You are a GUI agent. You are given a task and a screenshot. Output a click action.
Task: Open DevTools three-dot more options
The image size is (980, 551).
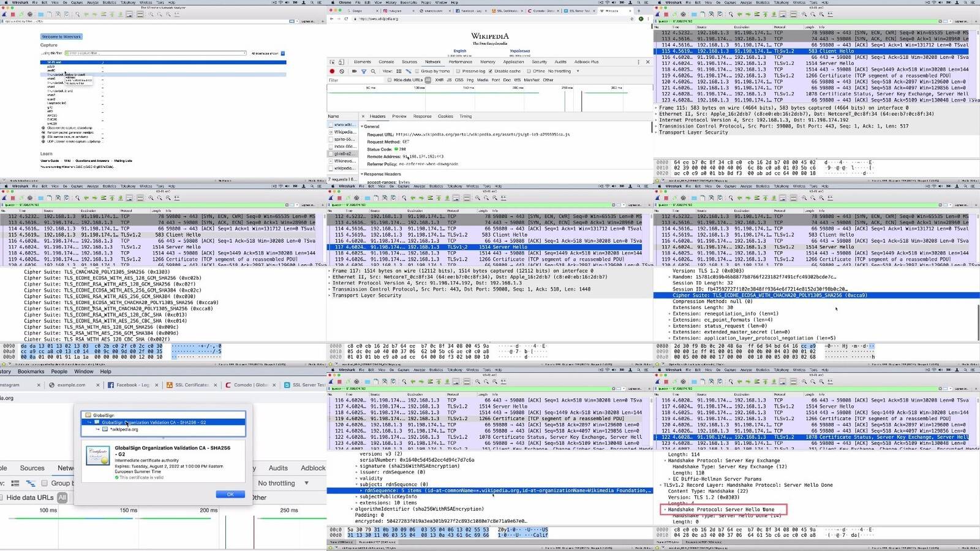click(x=639, y=62)
